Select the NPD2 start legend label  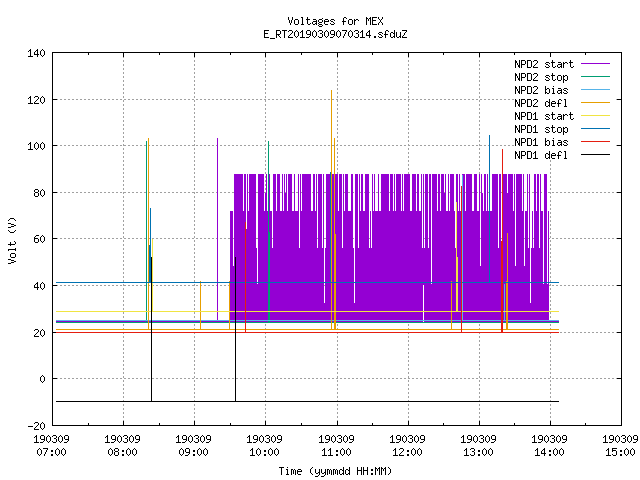tap(544, 64)
